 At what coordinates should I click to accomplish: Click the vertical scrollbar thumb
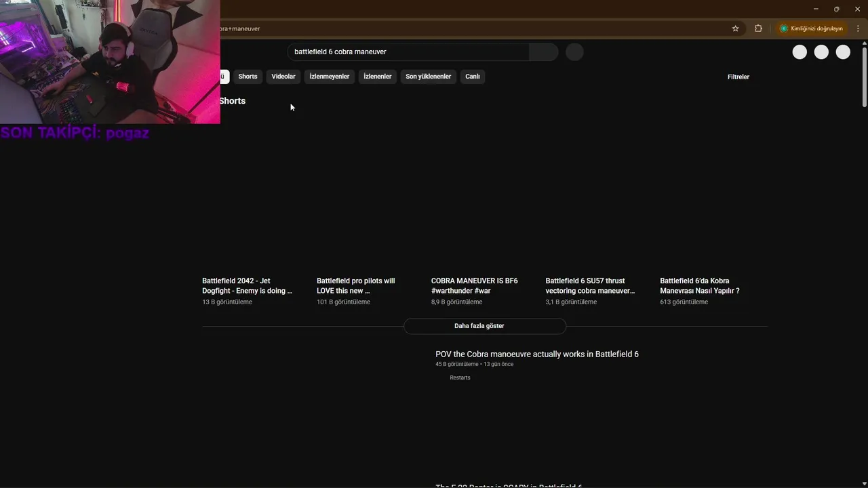click(x=864, y=77)
